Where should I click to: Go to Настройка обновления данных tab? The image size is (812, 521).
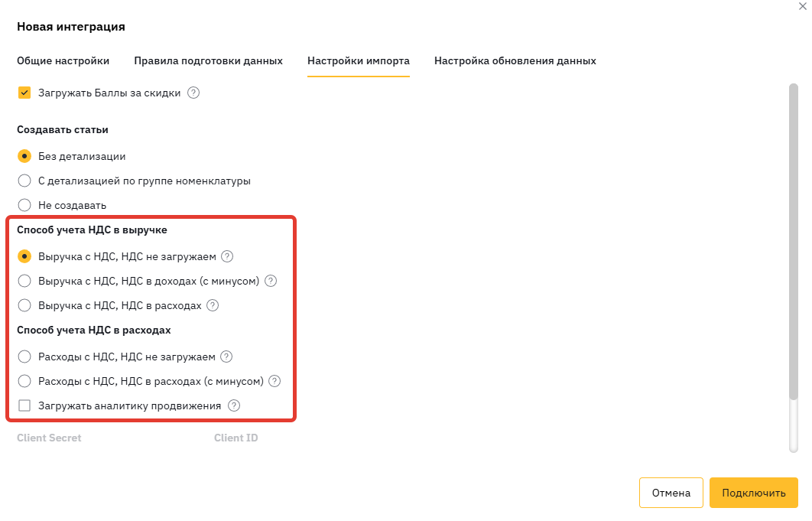point(515,60)
